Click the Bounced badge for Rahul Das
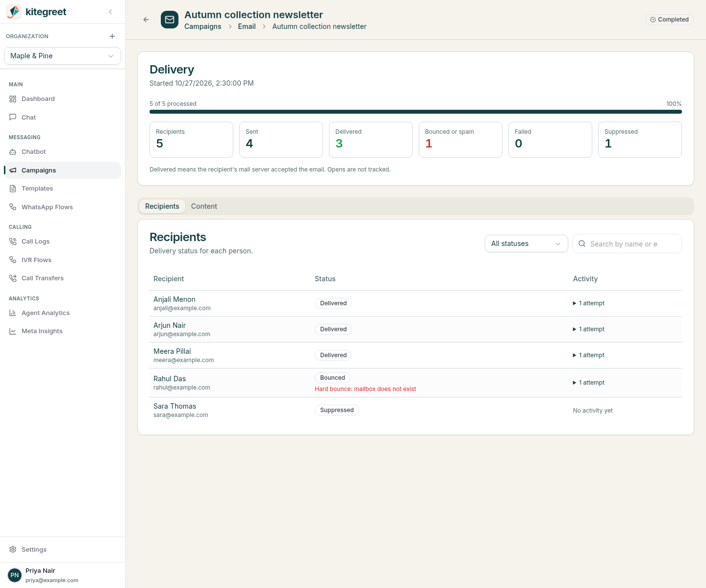Image resolution: width=706 pixels, height=588 pixels. coord(332,378)
